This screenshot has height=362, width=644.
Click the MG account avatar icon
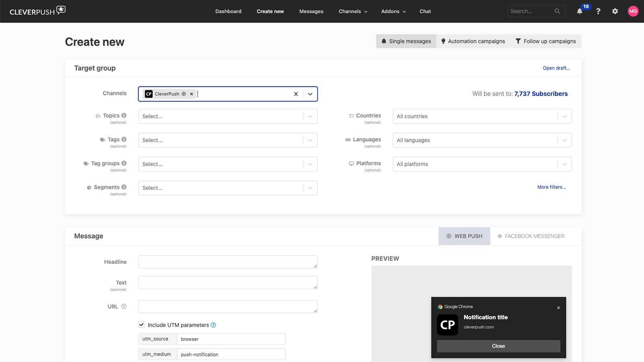633,11
